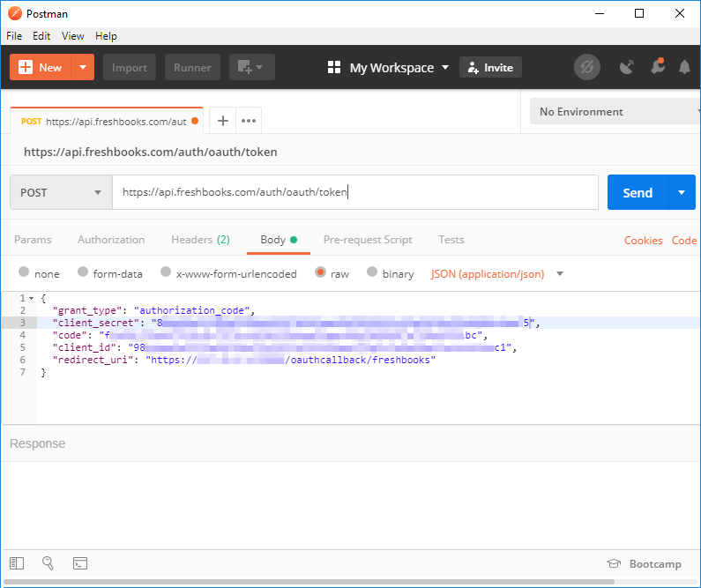Open the find and replace magnifier icon
Screen dimensions: 701x588
coord(48,563)
